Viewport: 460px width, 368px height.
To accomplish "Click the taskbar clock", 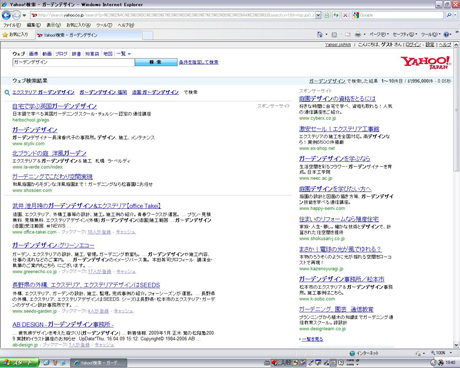I will 450,362.
